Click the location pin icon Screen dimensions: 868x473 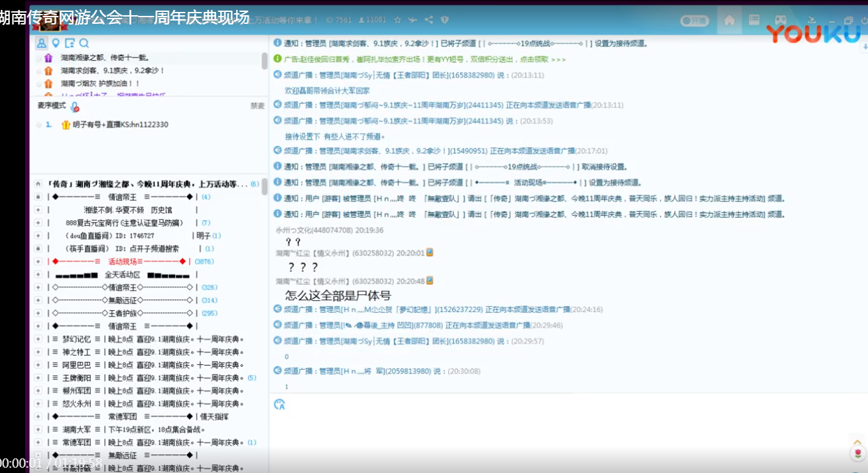pos(56,43)
